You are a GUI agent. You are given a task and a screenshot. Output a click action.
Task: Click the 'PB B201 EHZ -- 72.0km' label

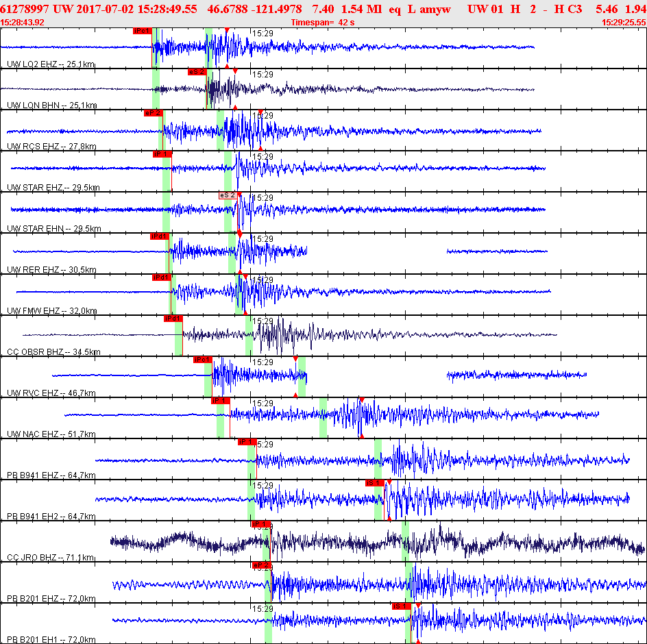coord(51,599)
